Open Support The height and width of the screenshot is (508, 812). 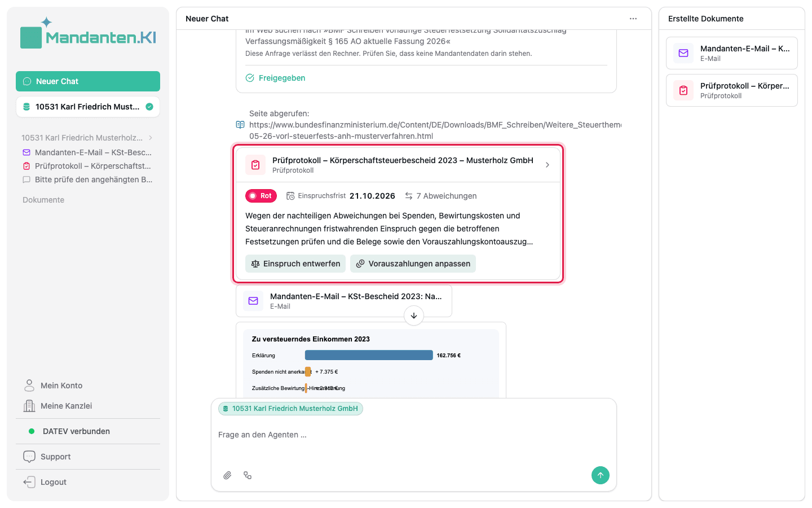(x=47, y=457)
